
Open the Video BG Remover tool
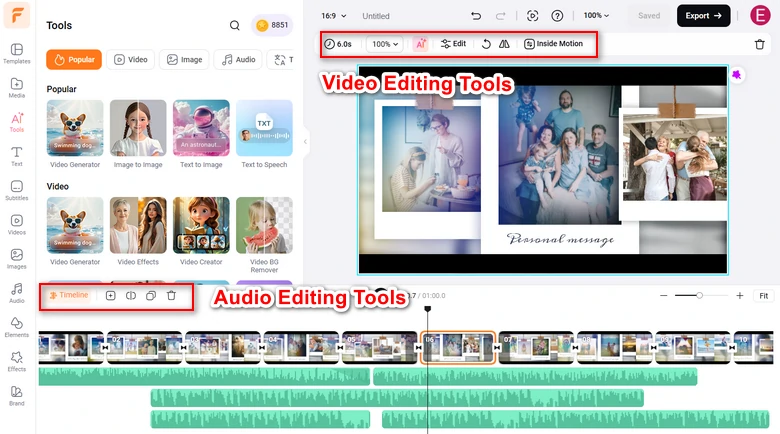[x=264, y=235]
